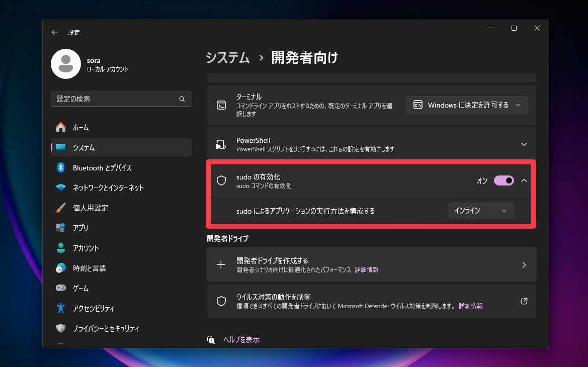Screen dimensions: 588x367
Task: Expand the PowerShell settings section
Action: [x=524, y=144]
